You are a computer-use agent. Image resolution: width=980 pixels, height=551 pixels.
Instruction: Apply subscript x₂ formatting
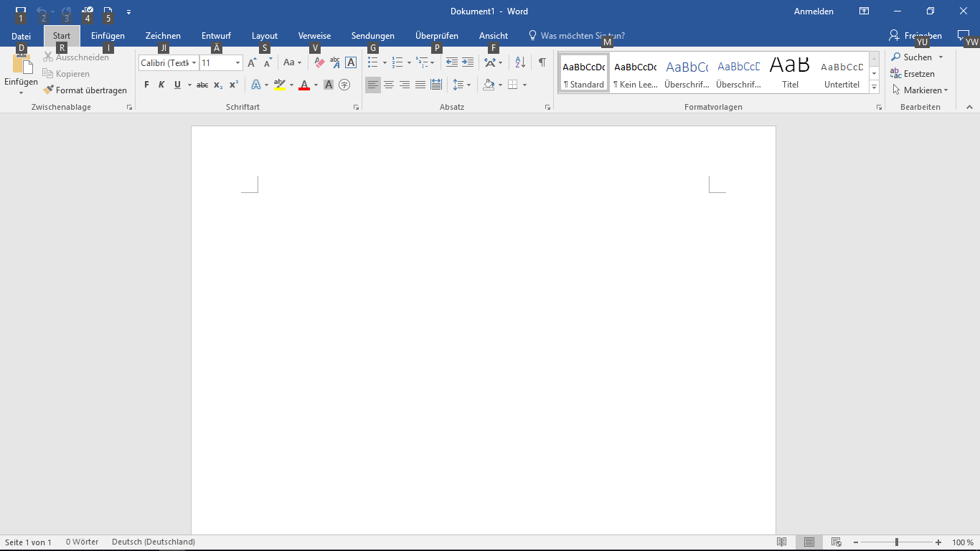click(218, 85)
